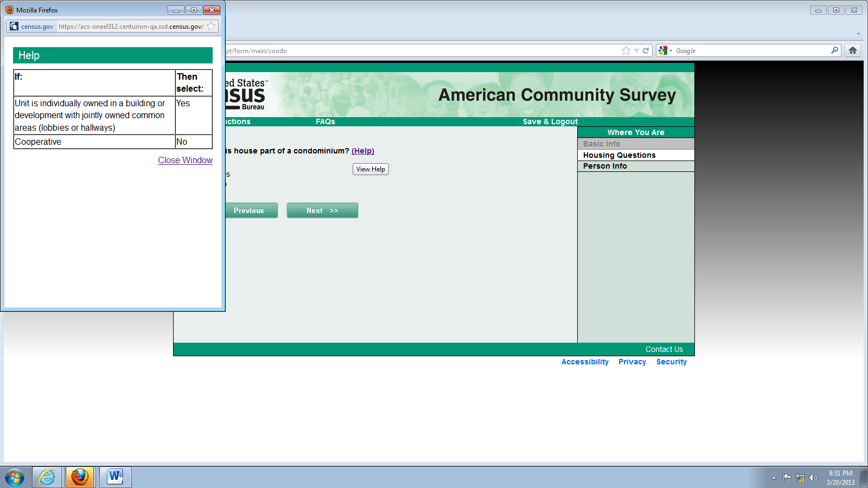Select Save & Logout in survey menu
Viewport: 868px width, 488px height.
tap(550, 121)
